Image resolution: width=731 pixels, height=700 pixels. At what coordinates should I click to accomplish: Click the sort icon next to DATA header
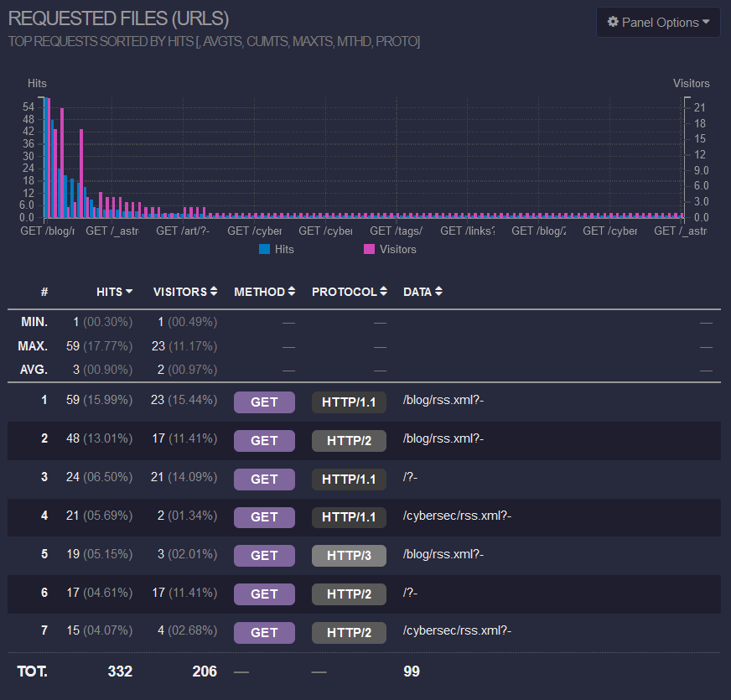point(437,292)
